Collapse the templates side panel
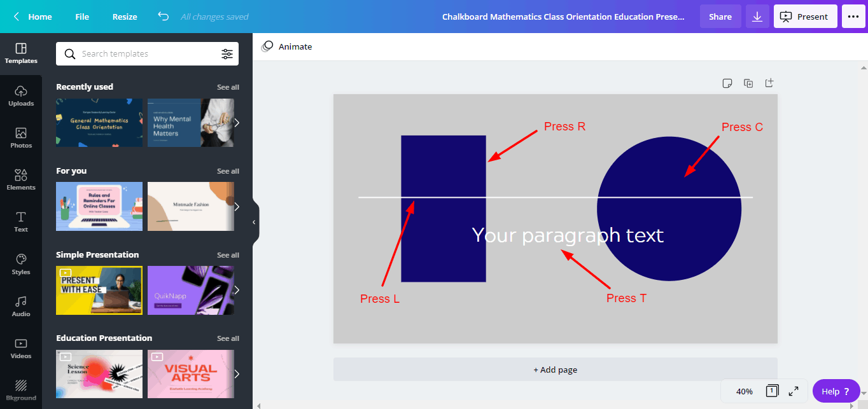 (x=254, y=223)
